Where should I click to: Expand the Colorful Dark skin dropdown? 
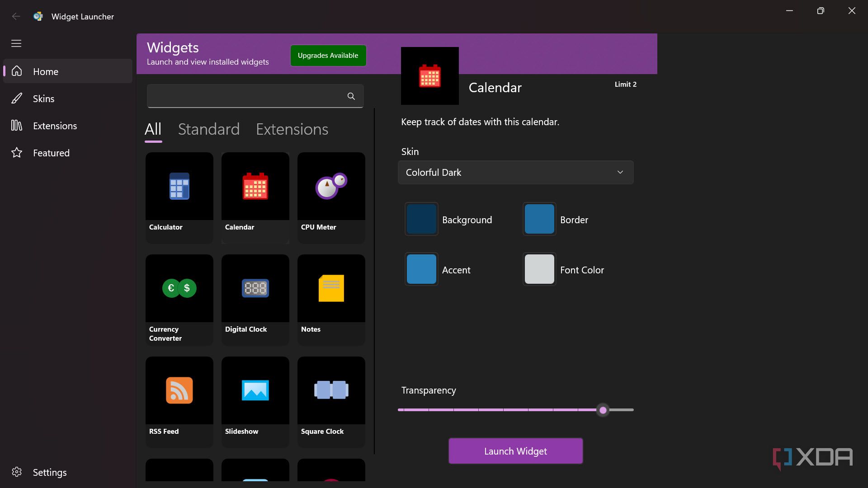[515, 172]
